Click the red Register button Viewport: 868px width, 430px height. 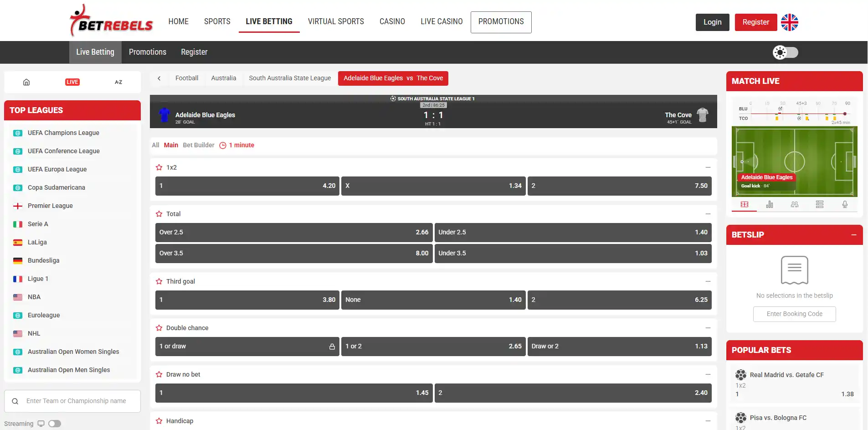coord(756,22)
